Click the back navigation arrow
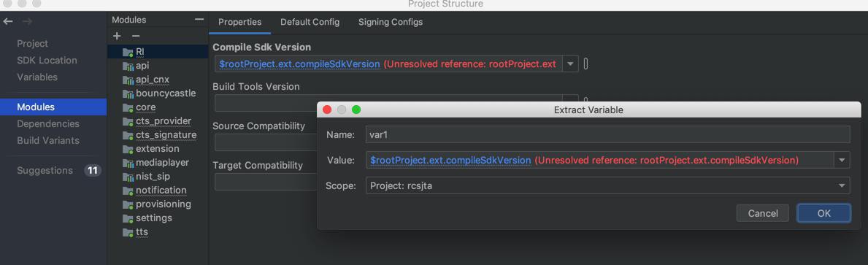The width and height of the screenshot is (868, 265). [x=8, y=22]
